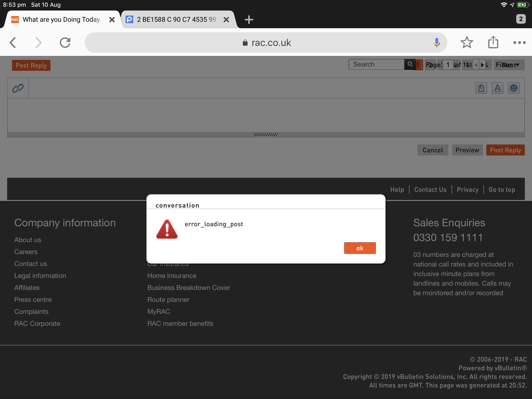Open the Home Insurance link
This screenshot has height=399, width=532.
pos(172,276)
